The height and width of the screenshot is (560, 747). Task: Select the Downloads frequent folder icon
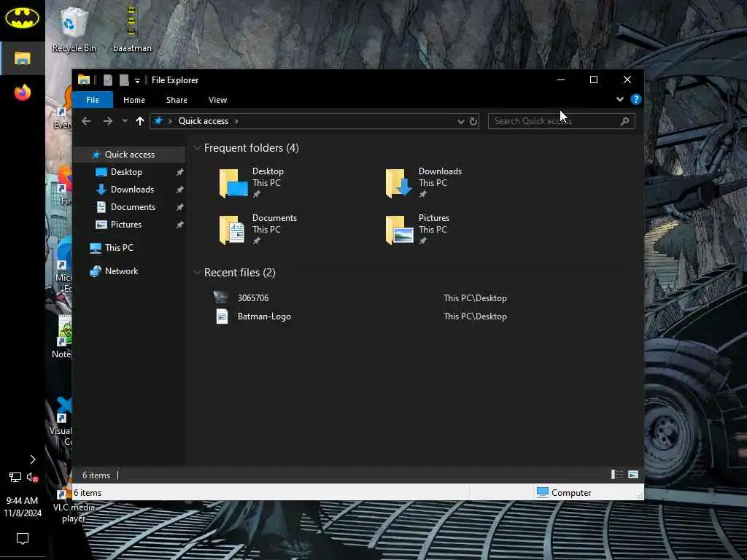click(399, 182)
